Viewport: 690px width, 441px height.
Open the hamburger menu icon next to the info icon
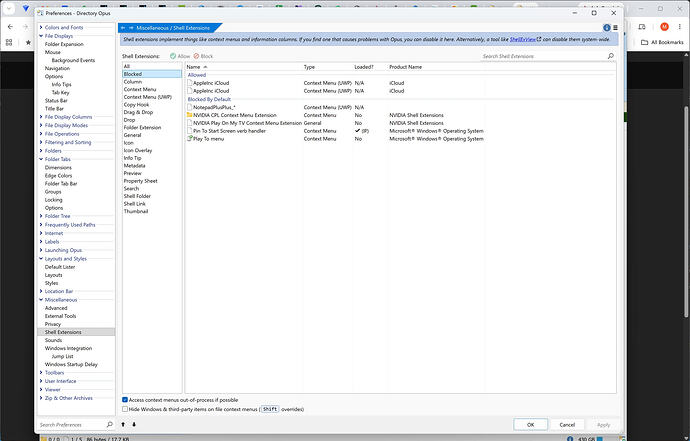pos(615,28)
